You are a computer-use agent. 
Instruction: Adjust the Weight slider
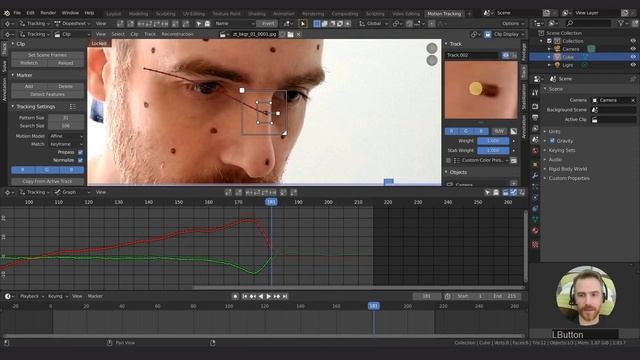point(493,141)
